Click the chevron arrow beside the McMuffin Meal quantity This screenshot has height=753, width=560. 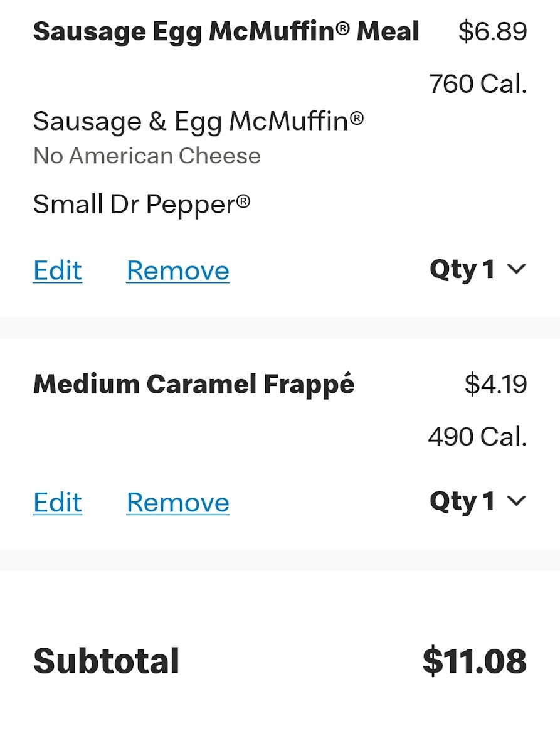(x=516, y=270)
